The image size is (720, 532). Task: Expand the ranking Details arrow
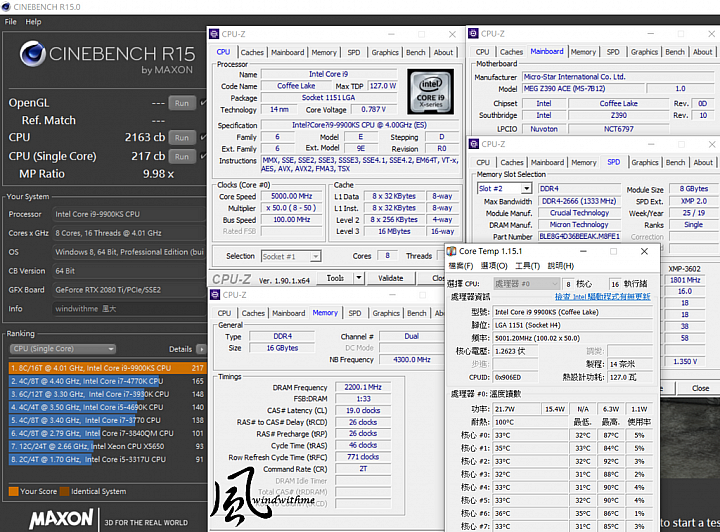pyautogui.click(x=201, y=349)
